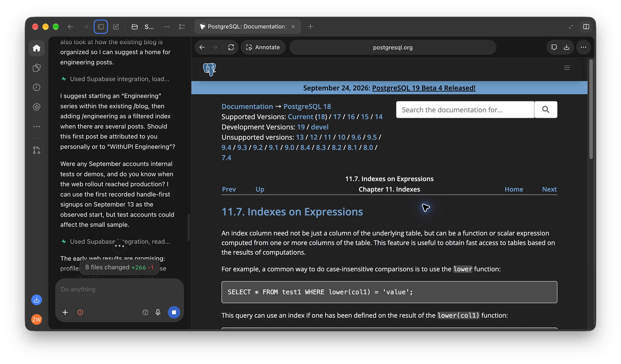This screenshot has width=621, height=364.
Task: Click the Annotate button
Action: coord(263,47)
